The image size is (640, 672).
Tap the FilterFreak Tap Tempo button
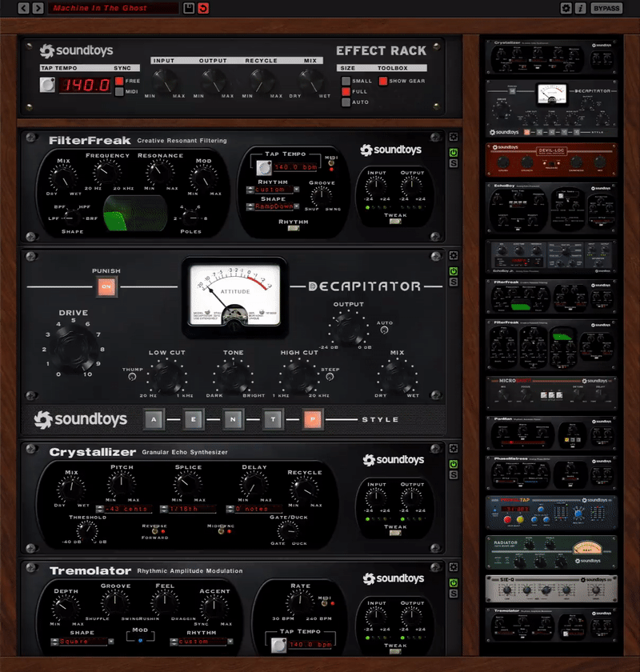pos(264,167)
